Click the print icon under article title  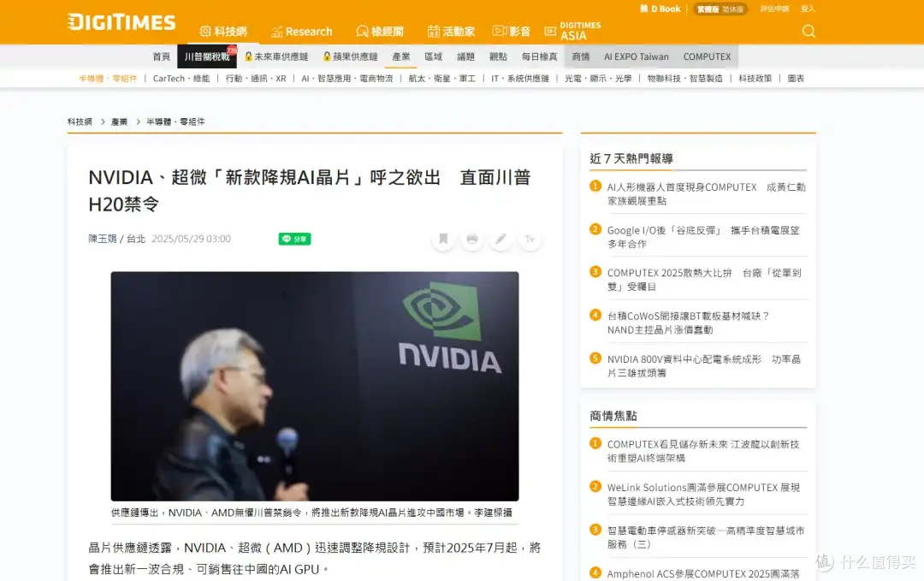(472, 239)
